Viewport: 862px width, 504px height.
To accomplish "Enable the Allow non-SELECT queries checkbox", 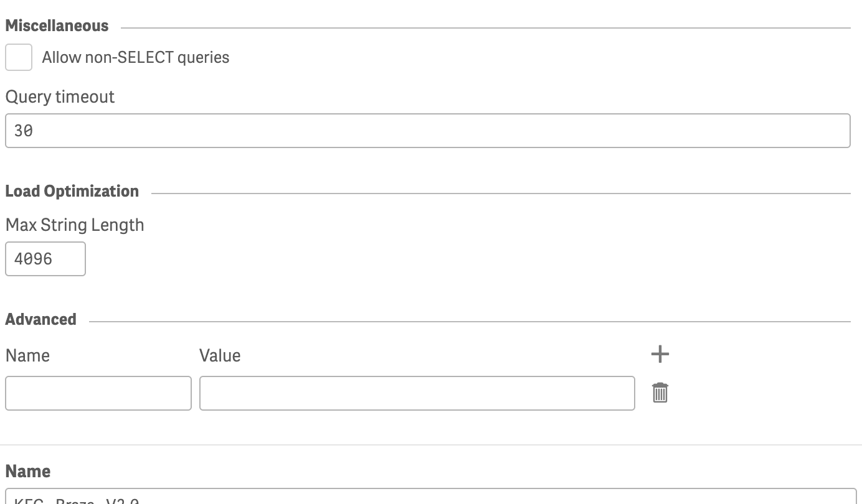I will [19, 57].
